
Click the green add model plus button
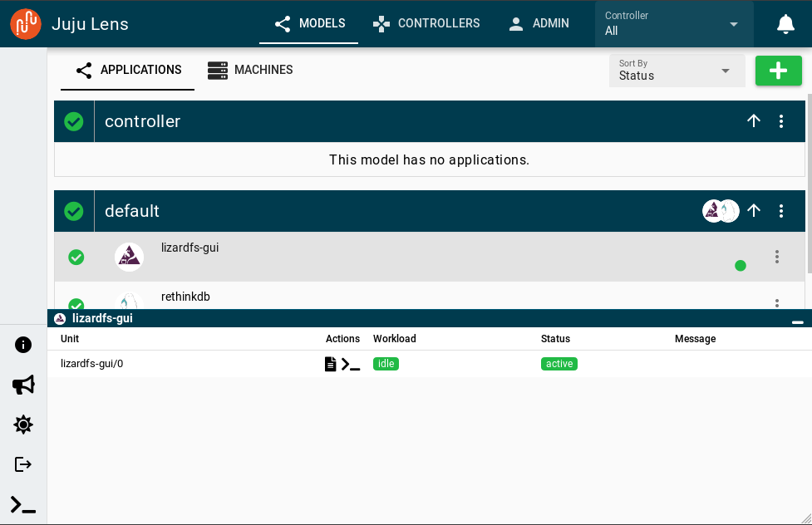[778, 71]
